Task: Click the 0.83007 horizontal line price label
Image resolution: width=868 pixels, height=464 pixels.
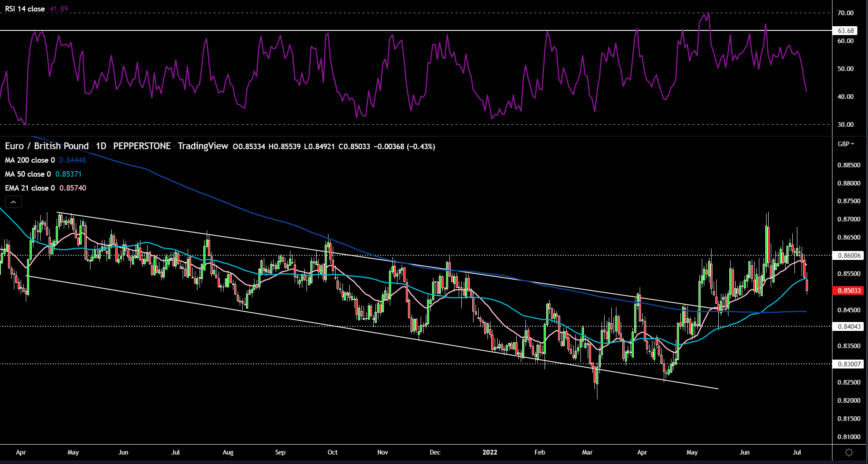Action: pos(847,364)
